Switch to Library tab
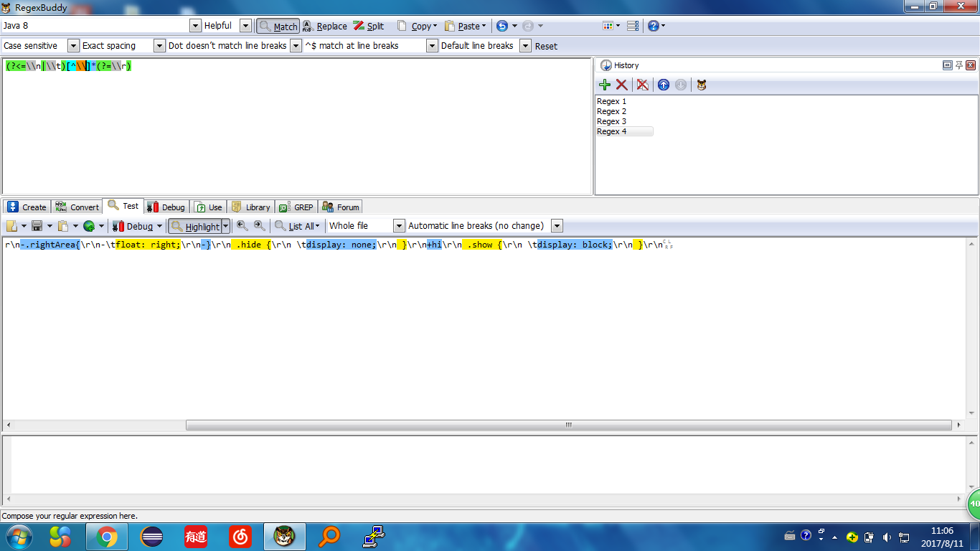The height and width of the screenshot is (551, 980). pyautogui.click(x=250, y=207)
